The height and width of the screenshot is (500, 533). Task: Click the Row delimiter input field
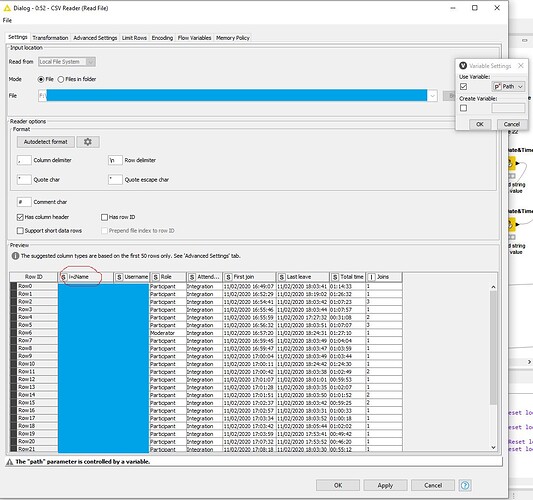[x=115, y=160]
